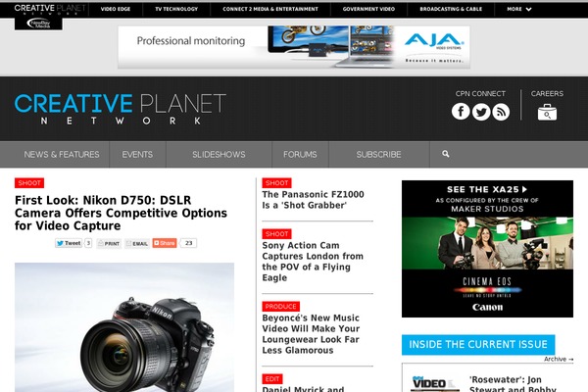Visit the Forums section
The height and width of the screenshot is (392, 588).
(x=300, y=154)
